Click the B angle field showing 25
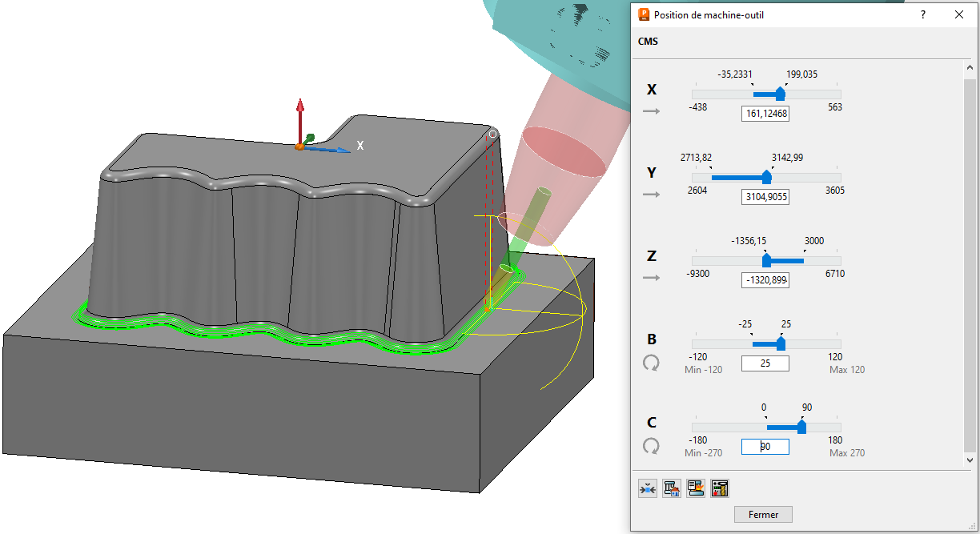980x534 pixels. [765, 363]
